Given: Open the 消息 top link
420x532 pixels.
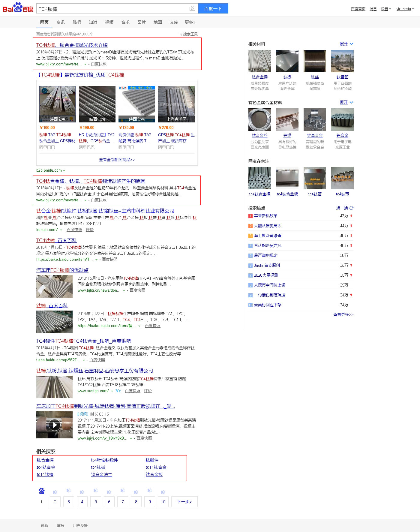Looking at the screenshot, I should point(373,9).
